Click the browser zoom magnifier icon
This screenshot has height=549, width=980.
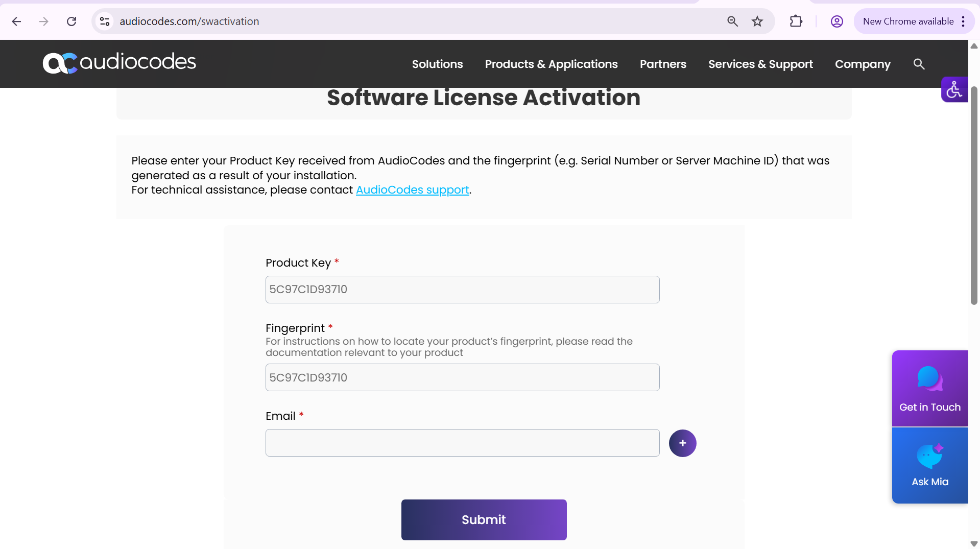pyautogui.click(x=732, y=21)
